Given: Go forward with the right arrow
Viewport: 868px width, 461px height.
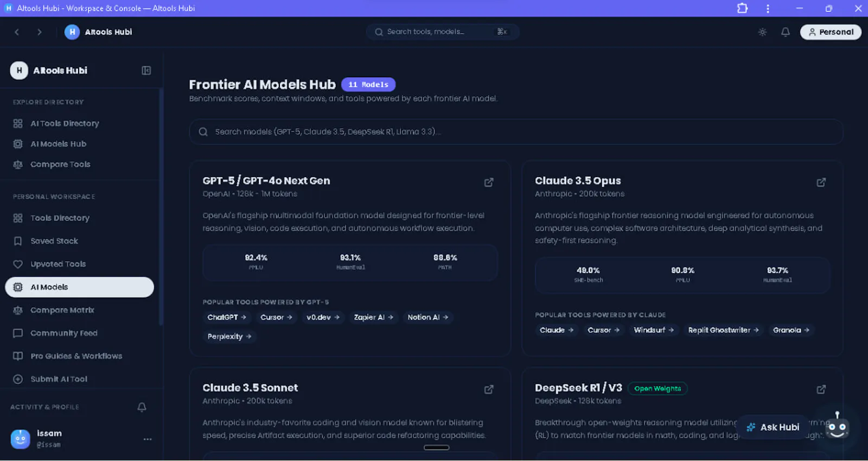Looking at the screenshot, I should coord(39,32).
